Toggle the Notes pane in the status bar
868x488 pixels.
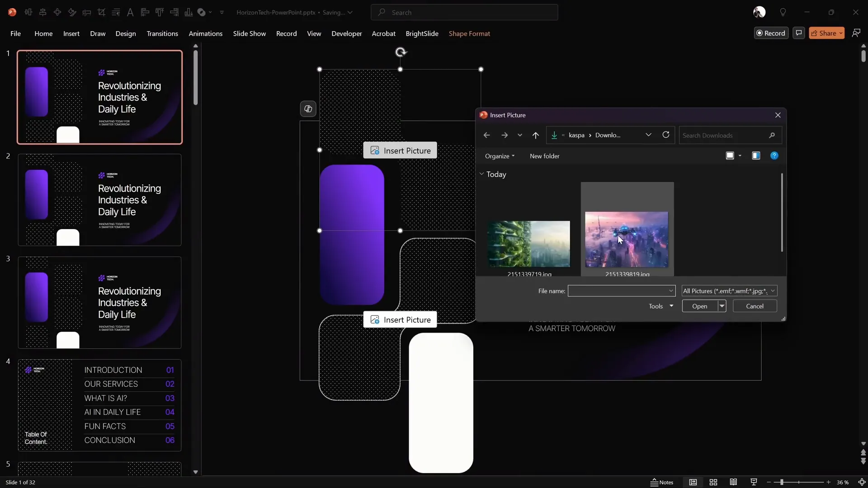pos(662,482)
